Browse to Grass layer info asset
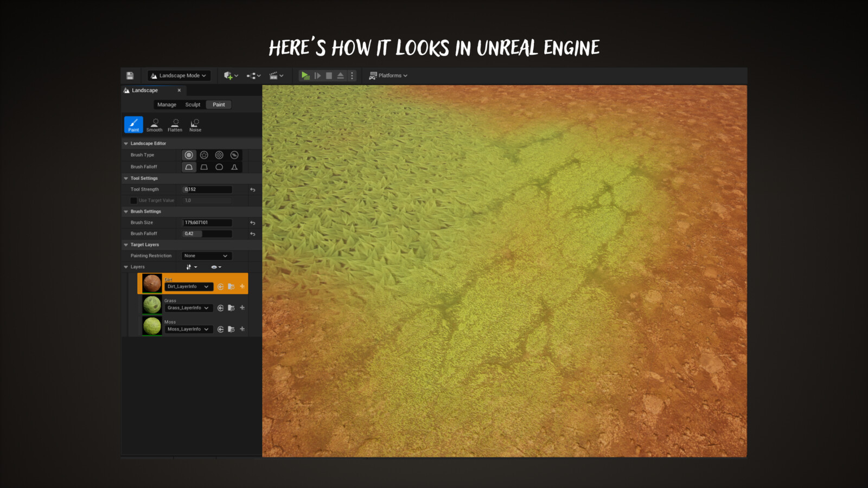Screen dimensions: 868x488 [x=231, y=308]
